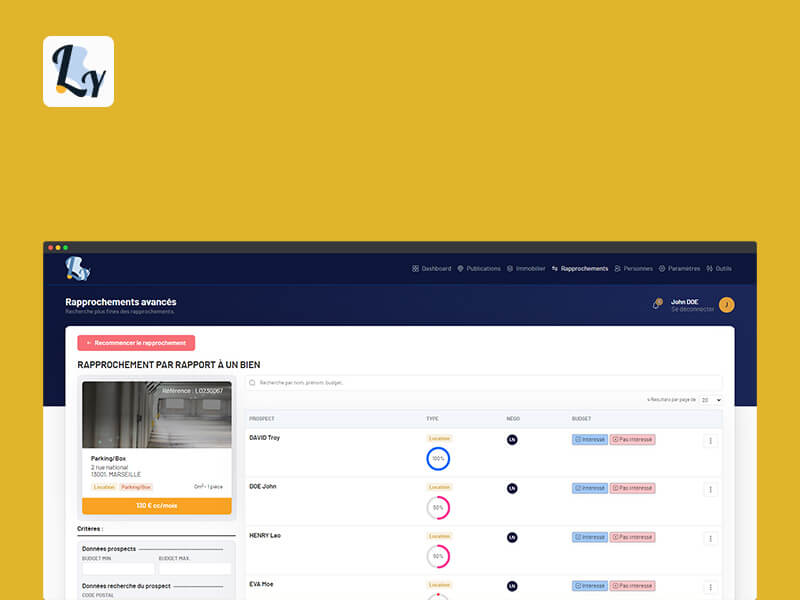Select Dashboard from the top navigation
This screenshot has width=800, height=600.
coord(432,269)
